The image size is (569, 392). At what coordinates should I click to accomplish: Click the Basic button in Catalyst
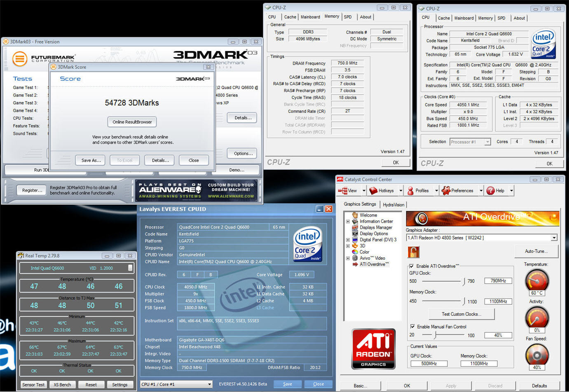pos(361,386)
